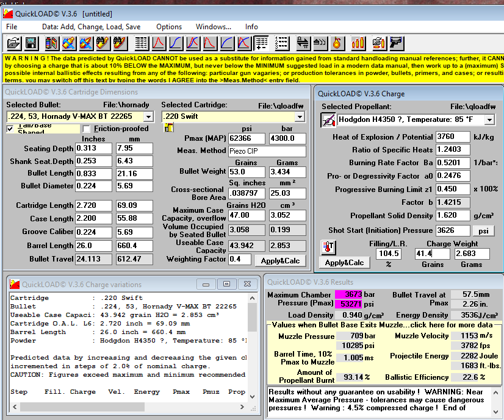Click the numbered 1-2-3 list icon
The height and width of the screenshot is (420, 504).
[x=281, y=43]
